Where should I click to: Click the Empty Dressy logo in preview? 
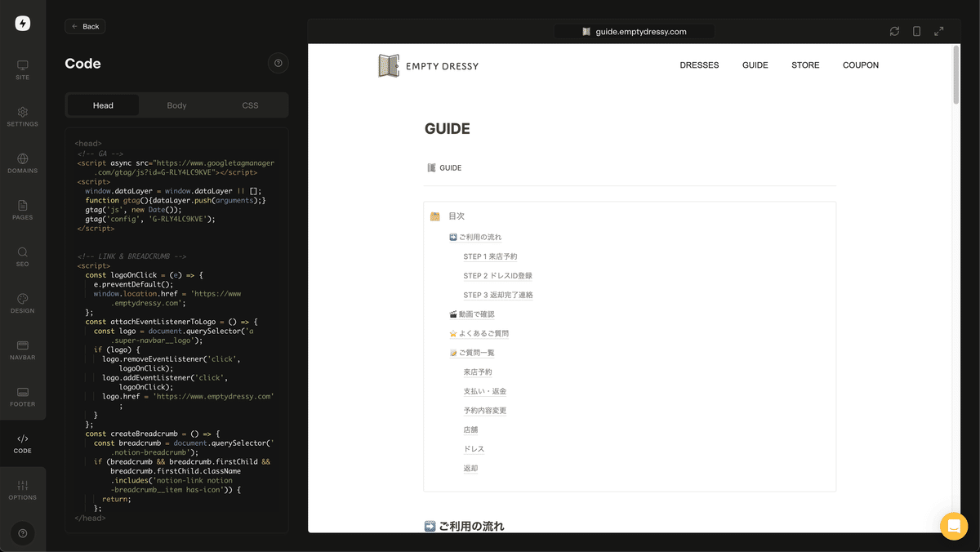click(429, 65)
